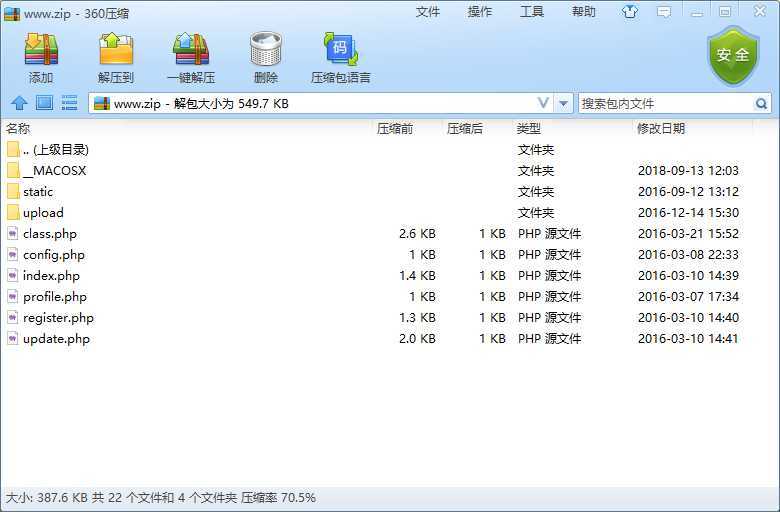Expand the address bar history dropdown arrow
Image resolution: width=780 pixels, height=512 pixels.
[x=563, y=103]
